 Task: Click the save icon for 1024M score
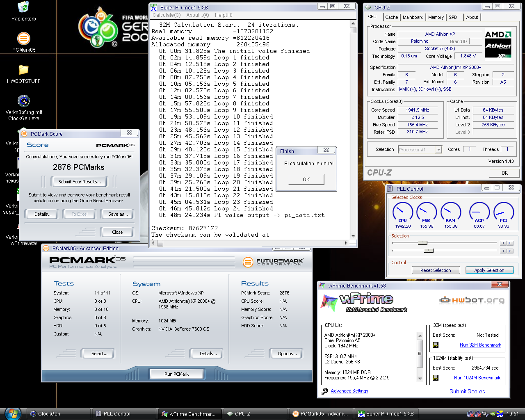[x=436, y=378]
